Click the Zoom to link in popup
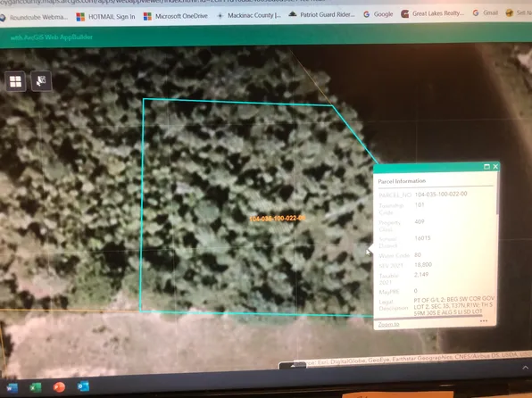This screenshot has height=398, width=532. (x=389, y=324)
